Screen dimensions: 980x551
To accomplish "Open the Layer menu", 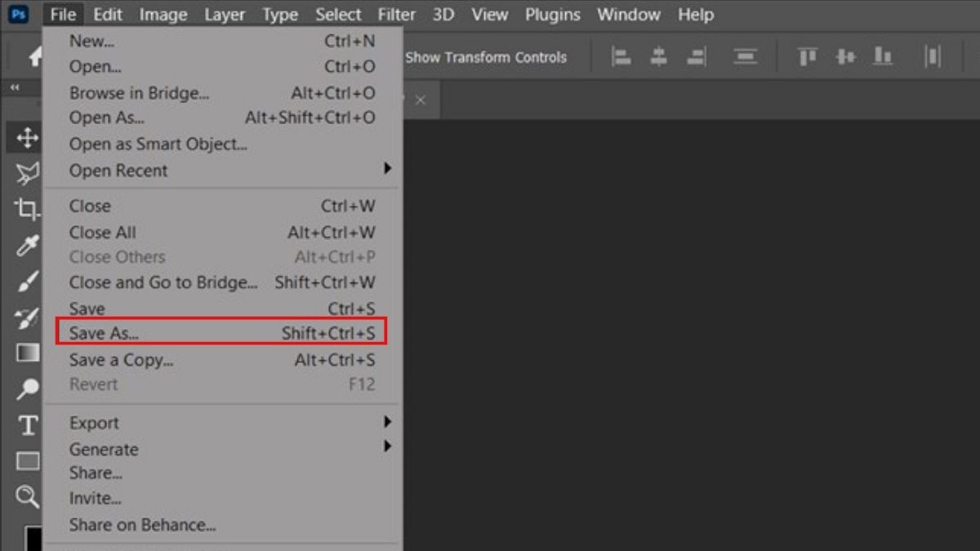I will (x=225, y=14).
